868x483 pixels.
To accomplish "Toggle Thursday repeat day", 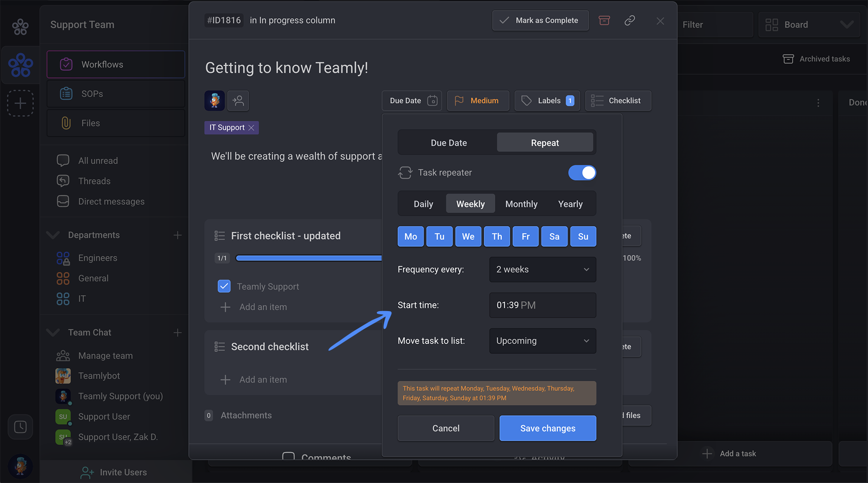I will (x=497, y=236).
